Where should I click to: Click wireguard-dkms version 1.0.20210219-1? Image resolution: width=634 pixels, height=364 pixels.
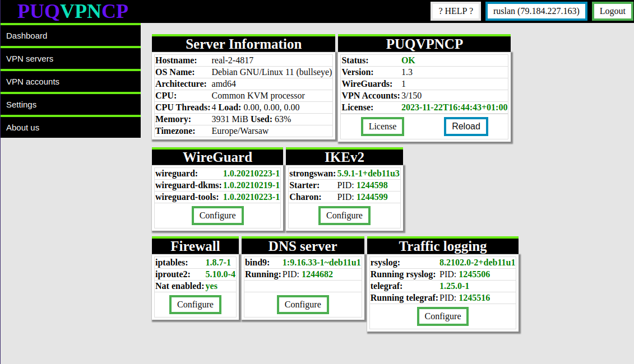(x=251, y=185)
